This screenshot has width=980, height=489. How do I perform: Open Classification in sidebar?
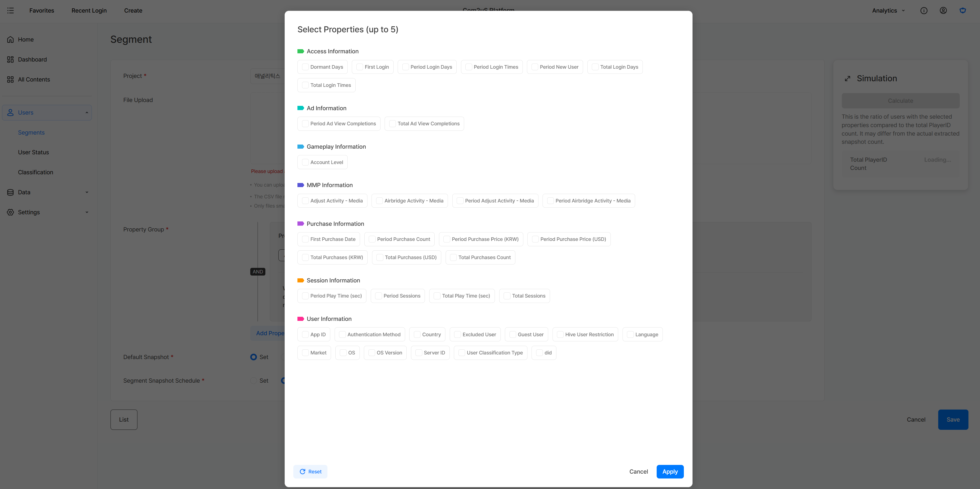tap(35, 172)
